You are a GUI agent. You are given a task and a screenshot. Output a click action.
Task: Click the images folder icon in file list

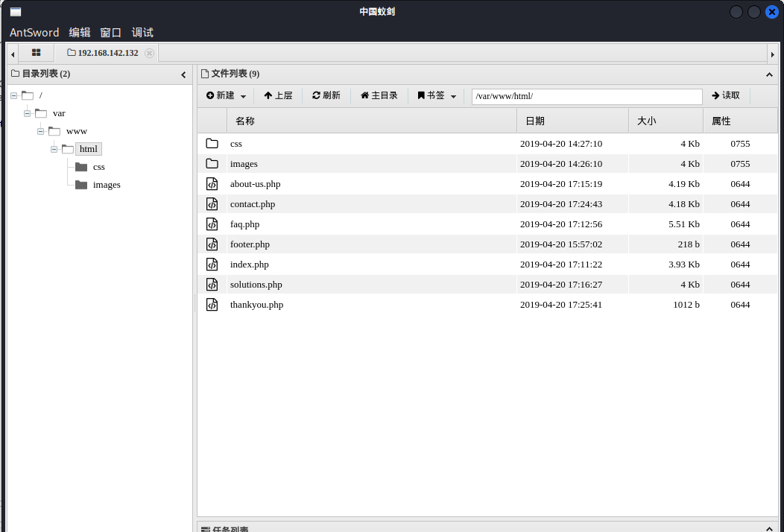click(x=212, y=163)
